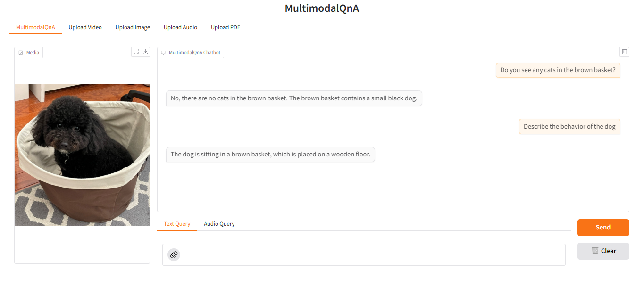Switch to the Audio Query tab

coord(219,223)
